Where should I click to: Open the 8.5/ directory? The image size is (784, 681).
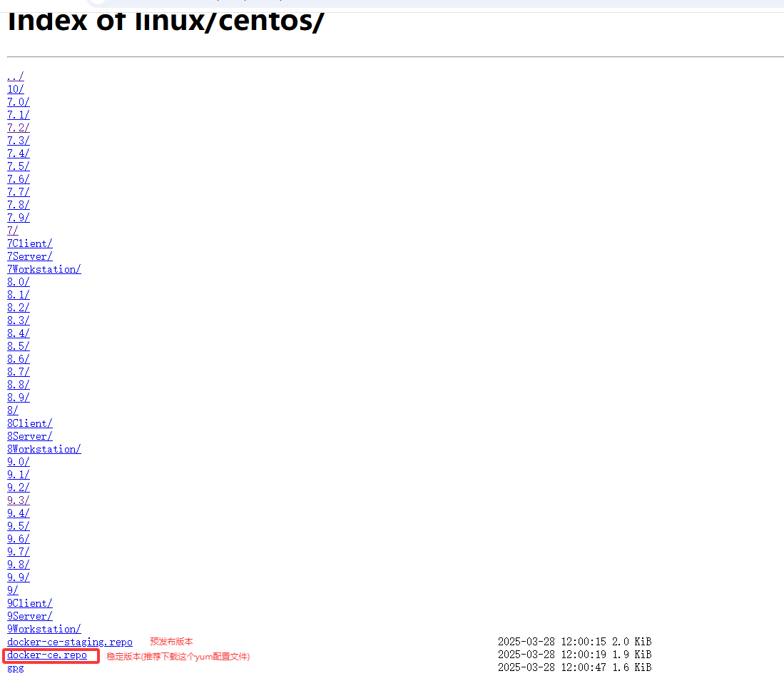click(x=19, y=346)
